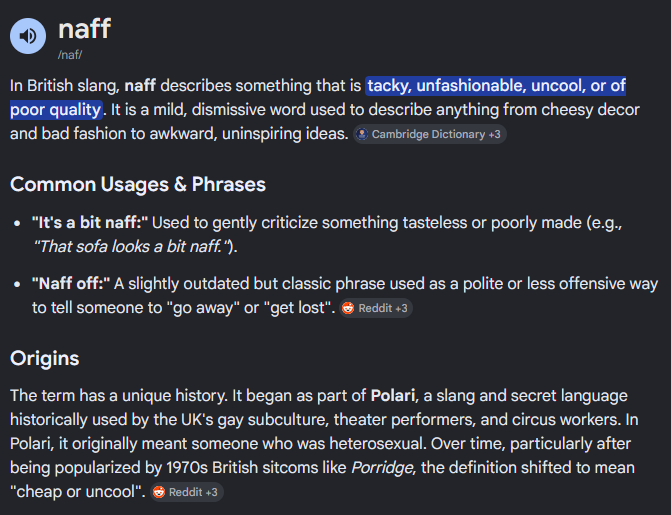671x515 pixels.
Task: Click the Reddit icon near "get lost"
Action: tap(348, 308)
